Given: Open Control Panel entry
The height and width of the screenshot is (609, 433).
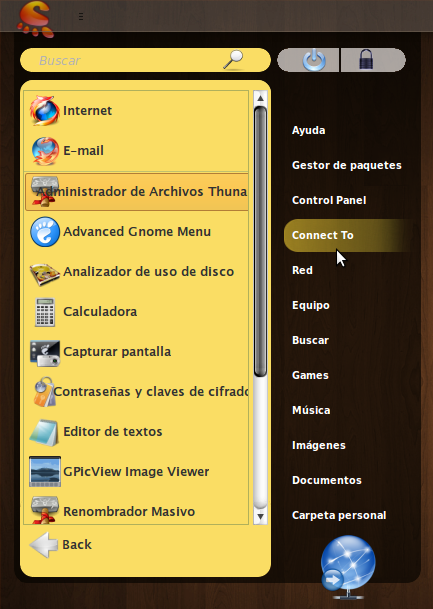Looking at the screenshot, I should 329,200.
